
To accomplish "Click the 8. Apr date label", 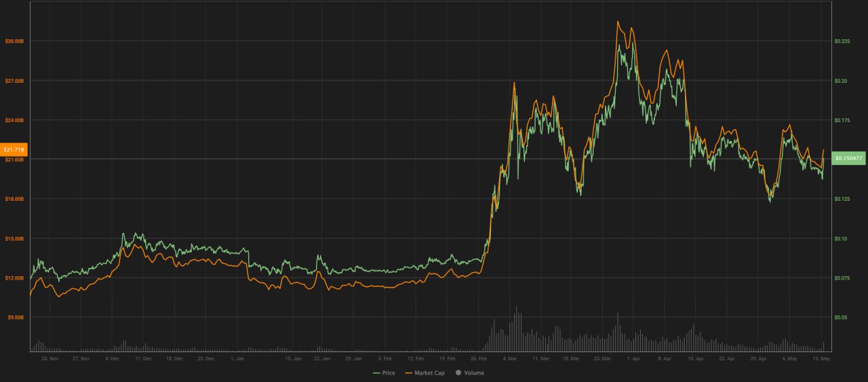I will (x=665, y=358).
